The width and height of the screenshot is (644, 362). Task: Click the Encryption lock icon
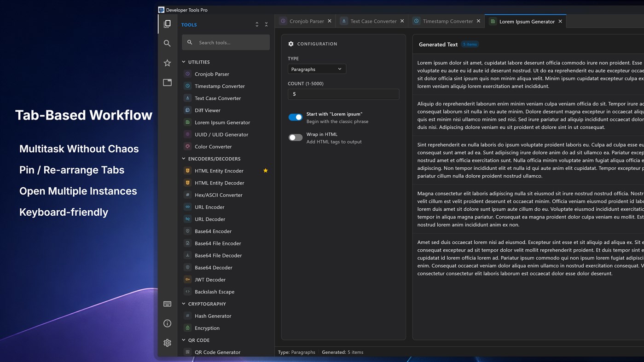[187, 328]
